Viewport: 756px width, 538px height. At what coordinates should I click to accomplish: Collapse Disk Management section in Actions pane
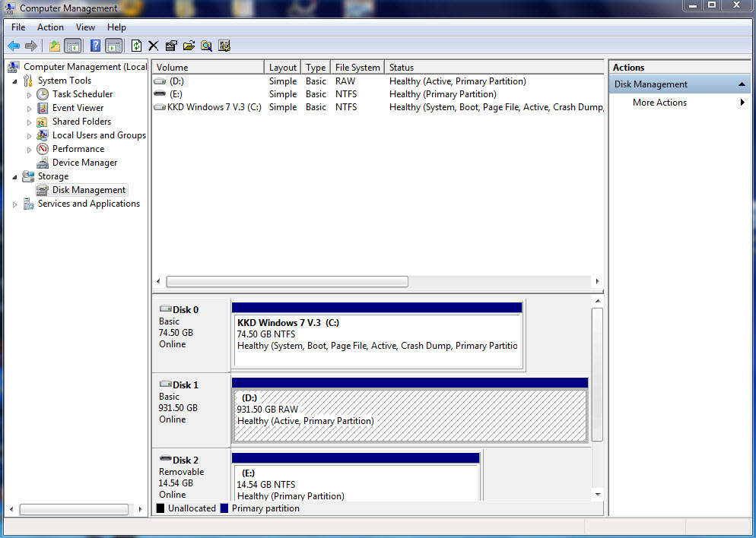click(742, 85)
